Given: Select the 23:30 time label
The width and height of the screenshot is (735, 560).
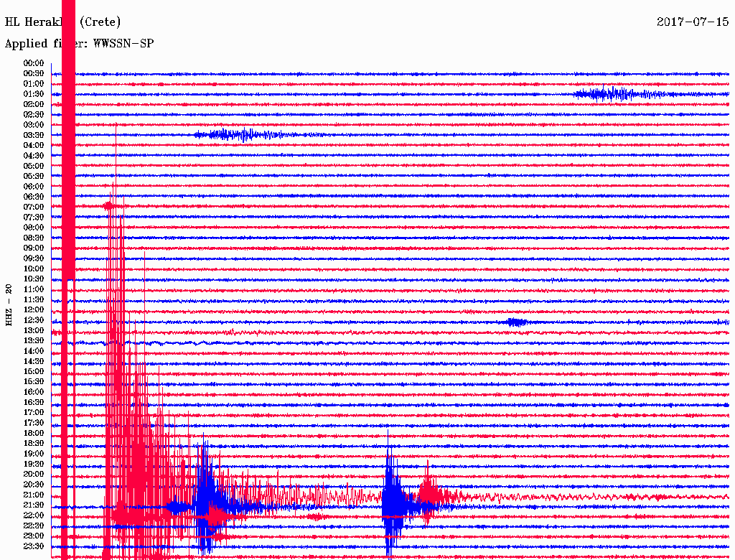Looking at the screenshot, I should pos(33,546).
